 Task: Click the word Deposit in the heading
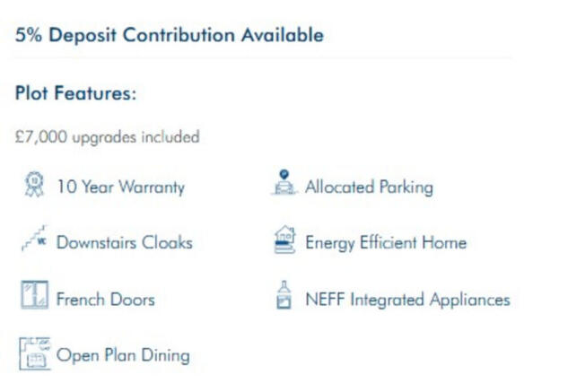[83, 36]
